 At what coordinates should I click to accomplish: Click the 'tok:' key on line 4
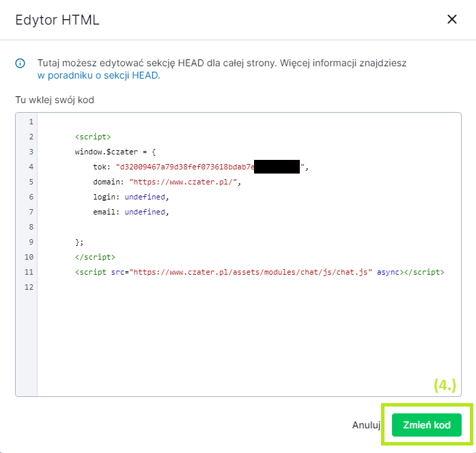pyautogui.click(x=102, y=167)
